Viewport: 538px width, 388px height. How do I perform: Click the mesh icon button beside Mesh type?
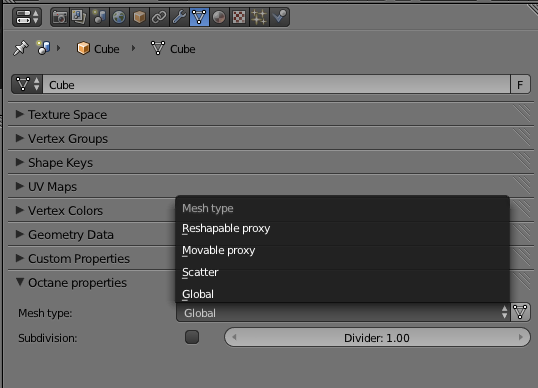(x=520, y=312)
